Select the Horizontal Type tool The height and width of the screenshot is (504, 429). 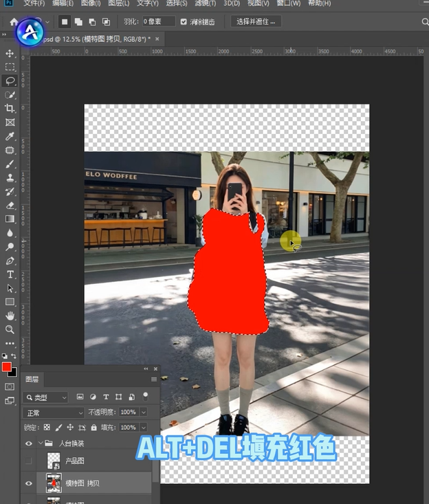click(10, 274)
